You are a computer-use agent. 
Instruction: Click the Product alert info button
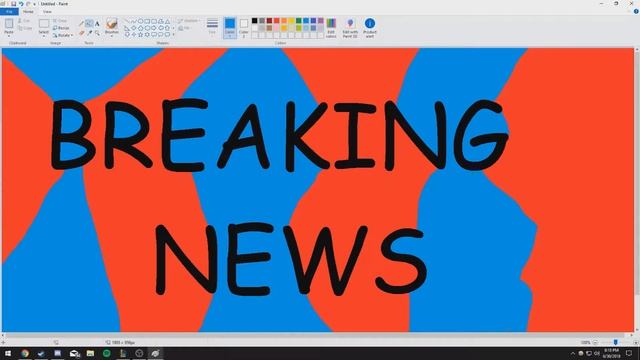(x=370, y=28)
